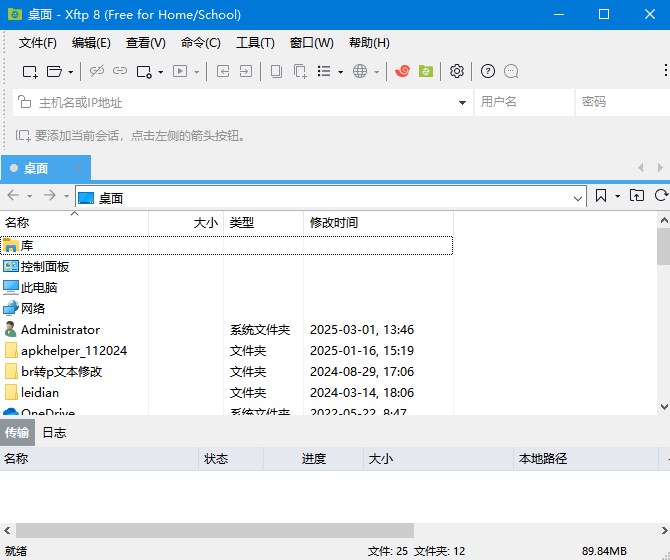Click the help question mark icon
Screen dimensions: 670x560
pyautogui.click(x=488, y=71)
